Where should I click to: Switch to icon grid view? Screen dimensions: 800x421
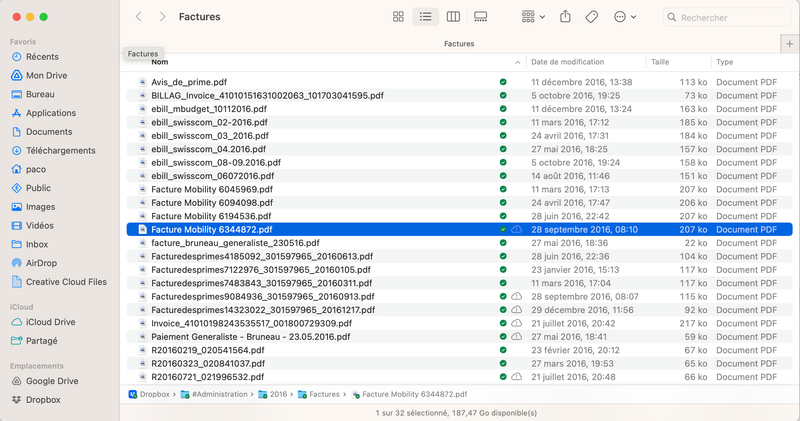point(398,17)
